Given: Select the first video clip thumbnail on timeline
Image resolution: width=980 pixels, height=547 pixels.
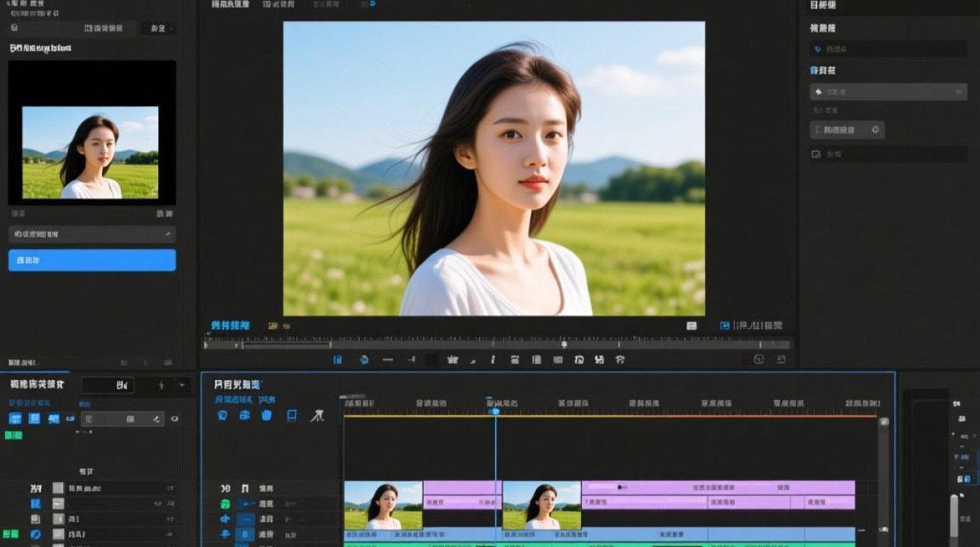Looking at the screenshot, I should (x=383, y=505).
